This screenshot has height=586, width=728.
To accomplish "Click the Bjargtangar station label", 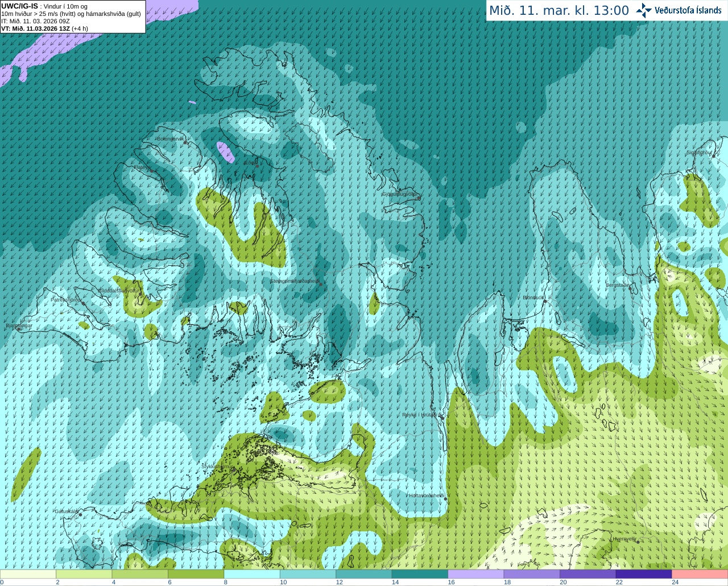I will [x=19, y=325].
